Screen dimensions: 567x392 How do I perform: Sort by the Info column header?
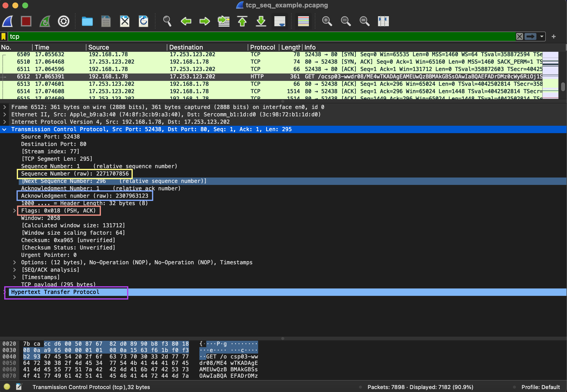click(434, 47)
